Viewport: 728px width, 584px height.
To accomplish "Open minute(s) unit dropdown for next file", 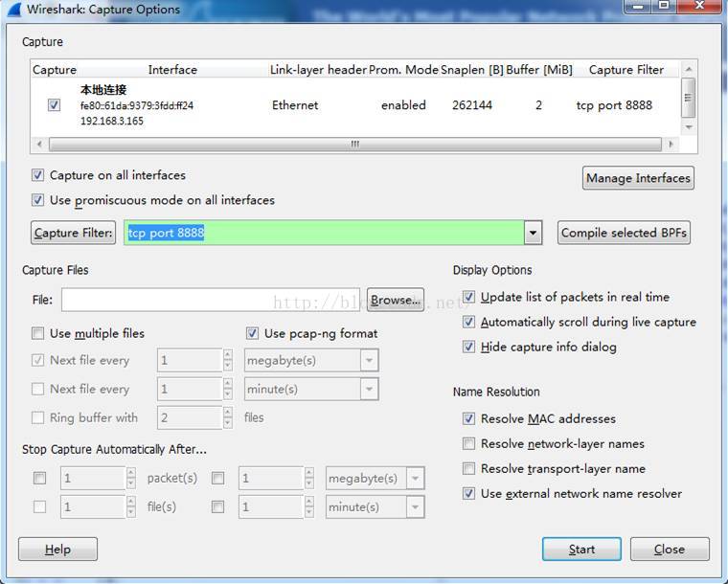I will tap(369, 389).
